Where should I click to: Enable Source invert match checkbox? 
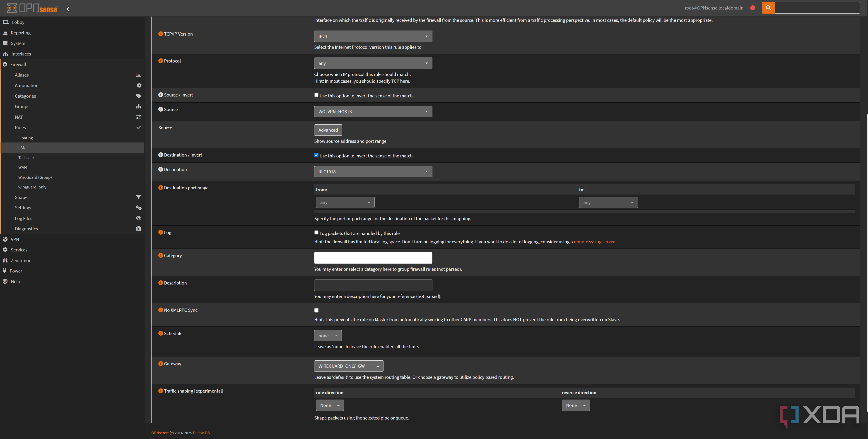316,95
